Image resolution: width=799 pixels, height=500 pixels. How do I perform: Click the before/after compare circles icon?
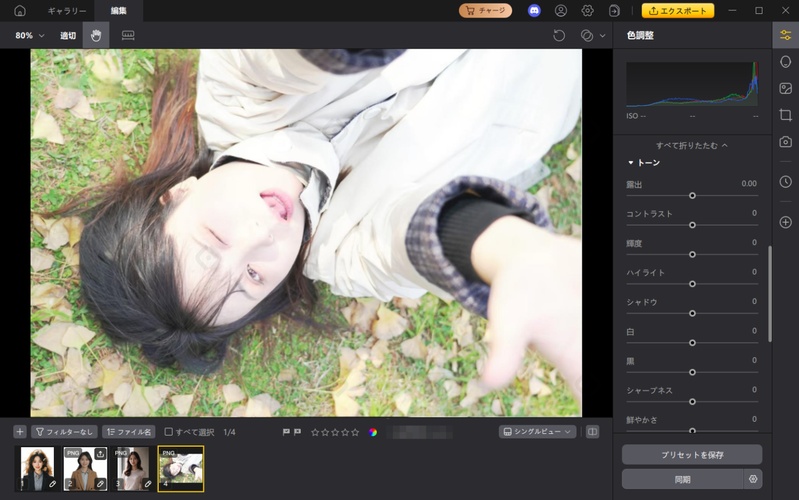(x=587, y=35)
